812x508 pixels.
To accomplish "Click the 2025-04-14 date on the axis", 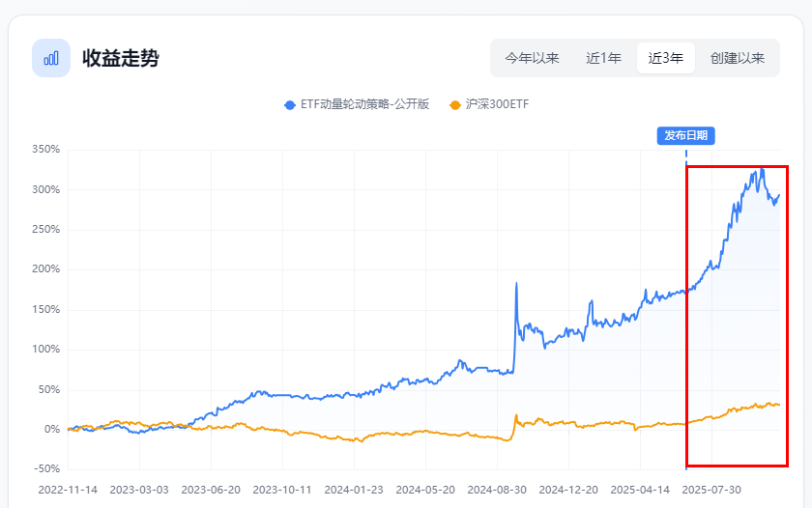I will tap(640, 490).
